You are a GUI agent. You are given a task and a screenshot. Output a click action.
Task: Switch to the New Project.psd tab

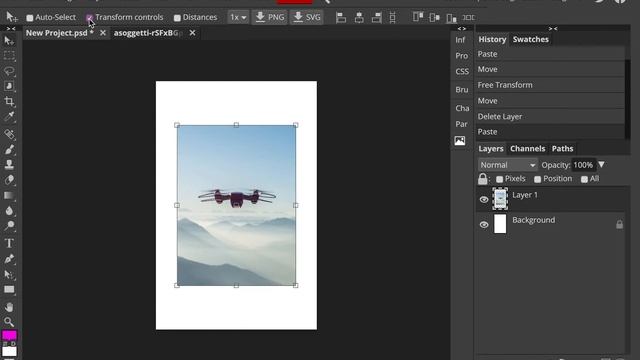click(60, 33)
